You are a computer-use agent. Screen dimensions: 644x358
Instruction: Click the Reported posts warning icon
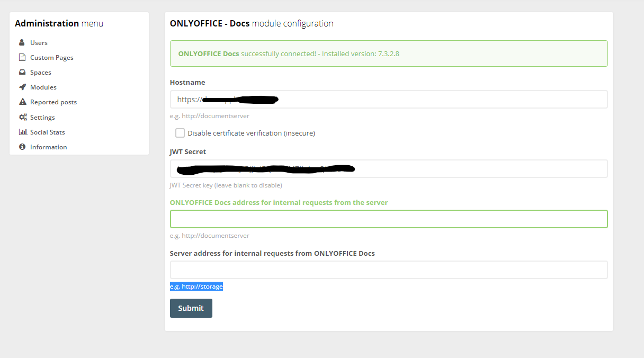click(x=22, y=102)
